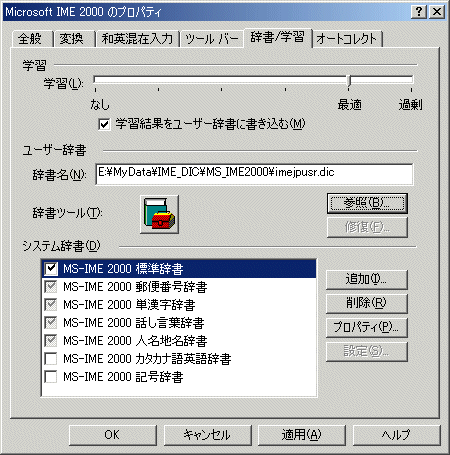The height and width of the screenshot is (455, 450).
Task: Click the learning level slider thumb
Action: (x=349, y=80)
